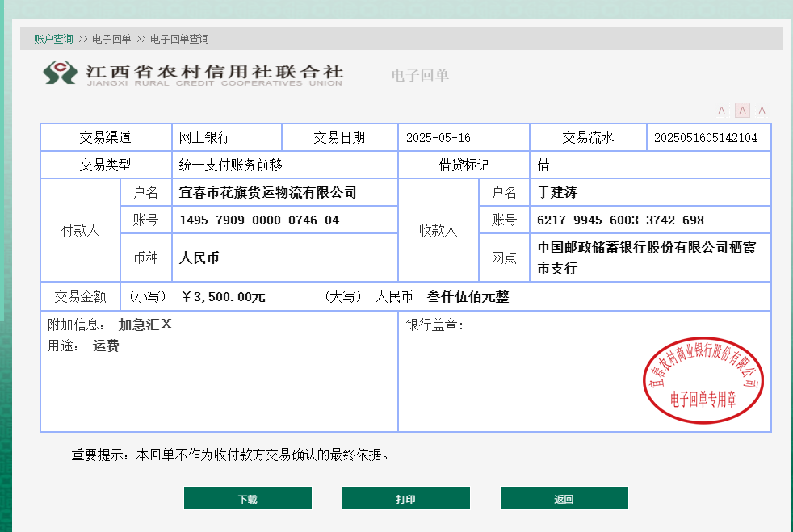Click the 收款人 label cell
The width and height of the screenshot is (793, 532).
point(438,230)
